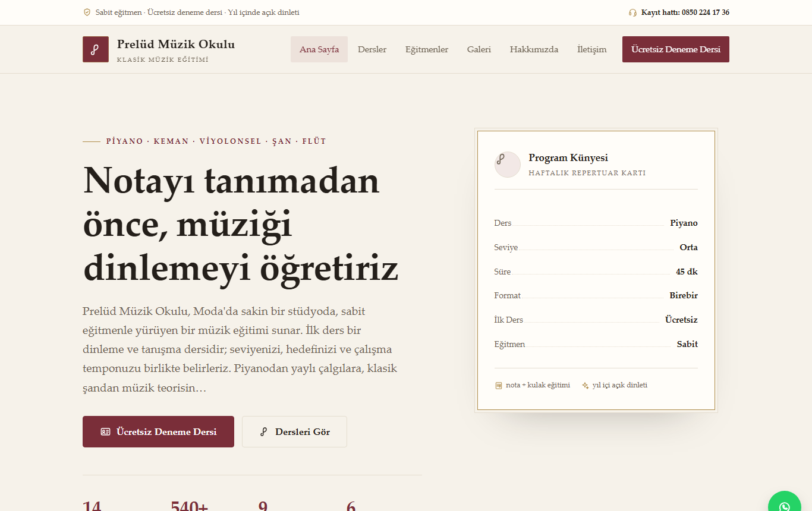Click the Prelüd Müzik Okulu logo icon
812x511 pixels.
[x=96, y=49]
